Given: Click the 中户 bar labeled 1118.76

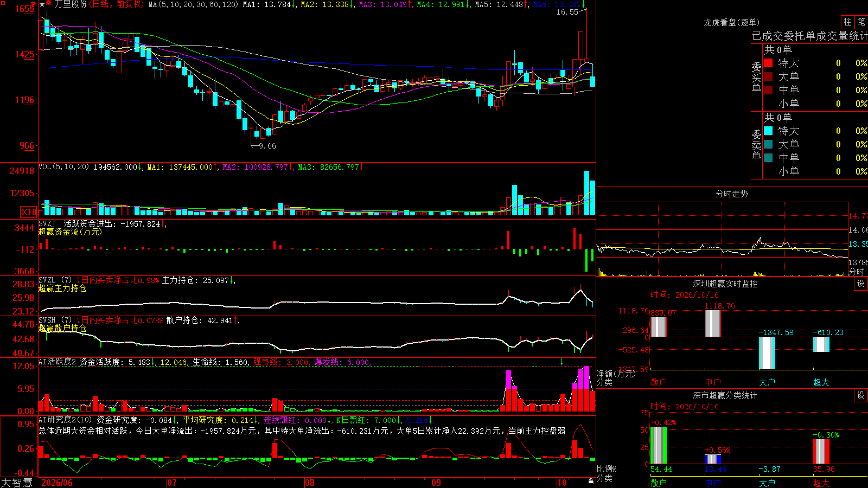Looking at the screenshot, I should click(x=713, y=324).
